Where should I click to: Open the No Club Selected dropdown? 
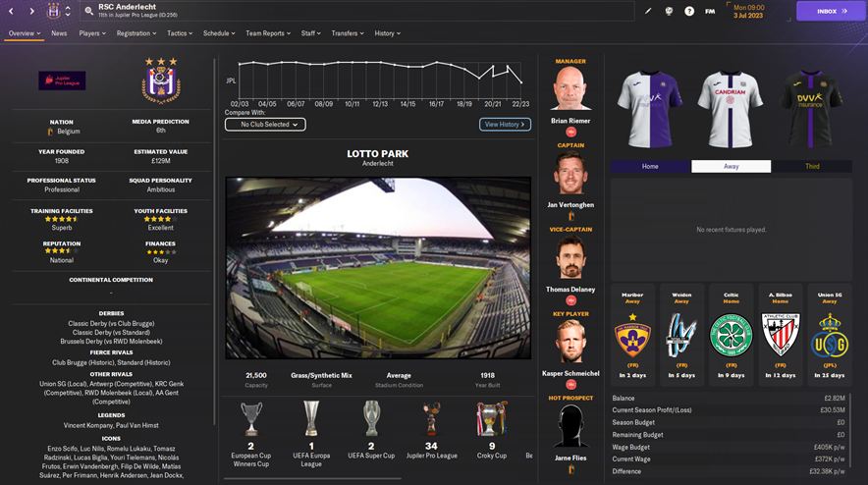point(265,125)
